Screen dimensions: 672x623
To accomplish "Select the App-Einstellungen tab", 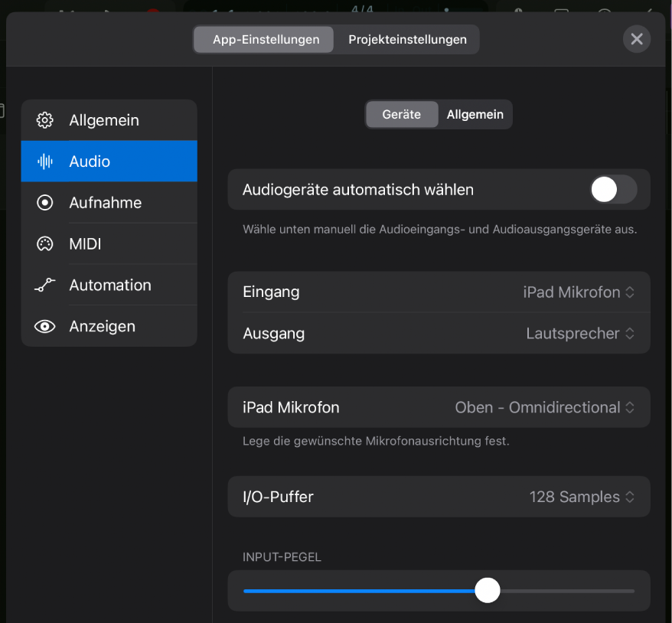I will (266, 40).
